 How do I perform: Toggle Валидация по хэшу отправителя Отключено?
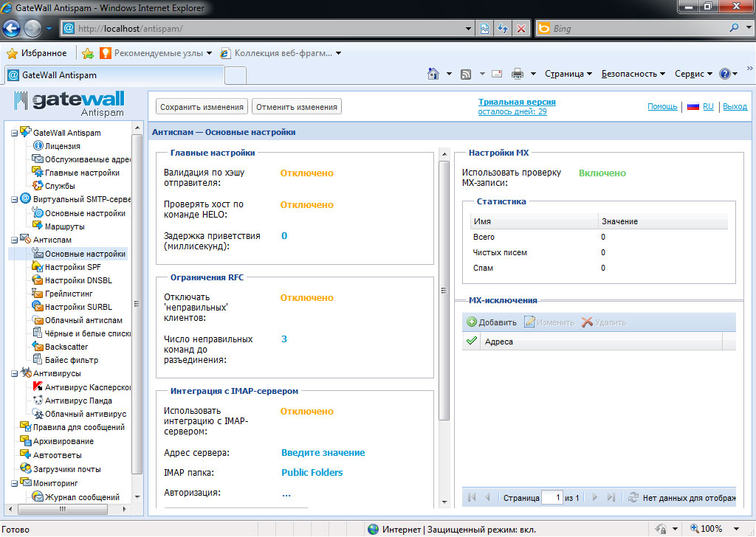click(x=306, y=173)
